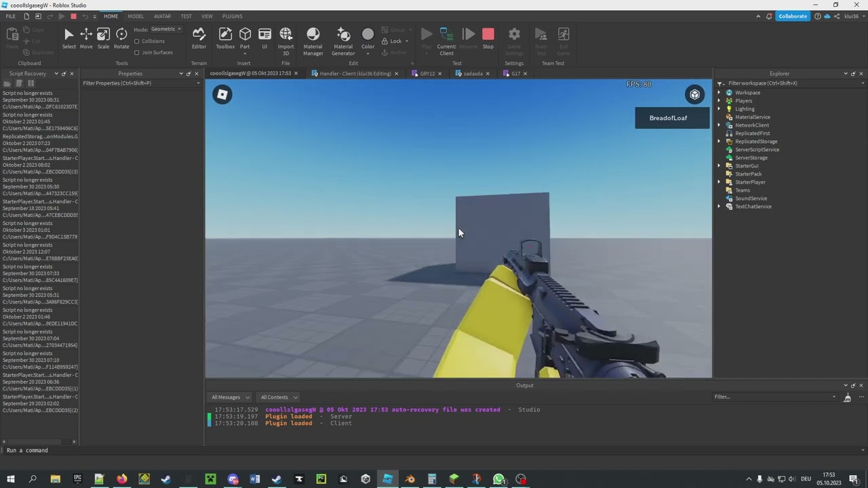
Task: Open Blender from the taskbar
Action: pos(410,479)
